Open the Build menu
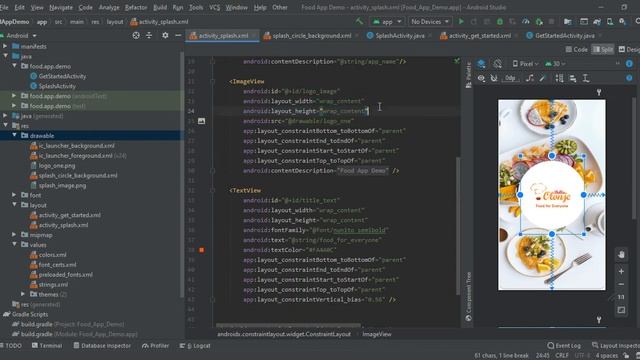The height and width of the screenshot is (360, 640). pyautogui.click(x=160, y=7)
